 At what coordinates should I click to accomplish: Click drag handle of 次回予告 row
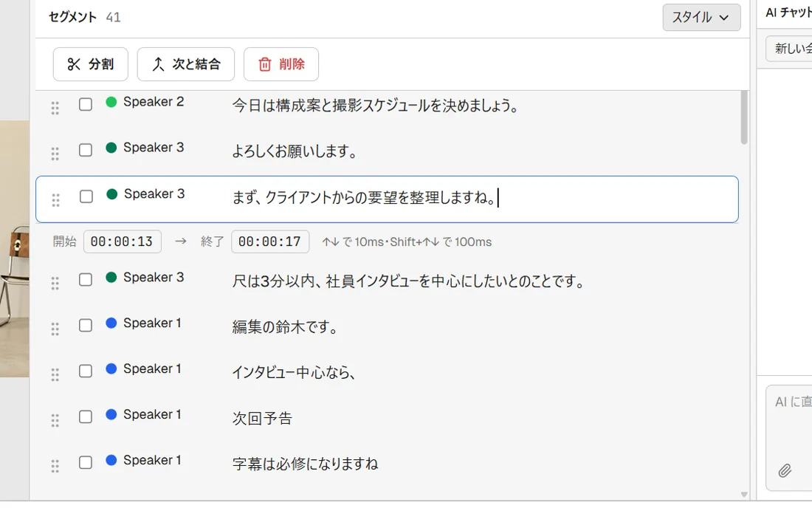pos(55,420)
